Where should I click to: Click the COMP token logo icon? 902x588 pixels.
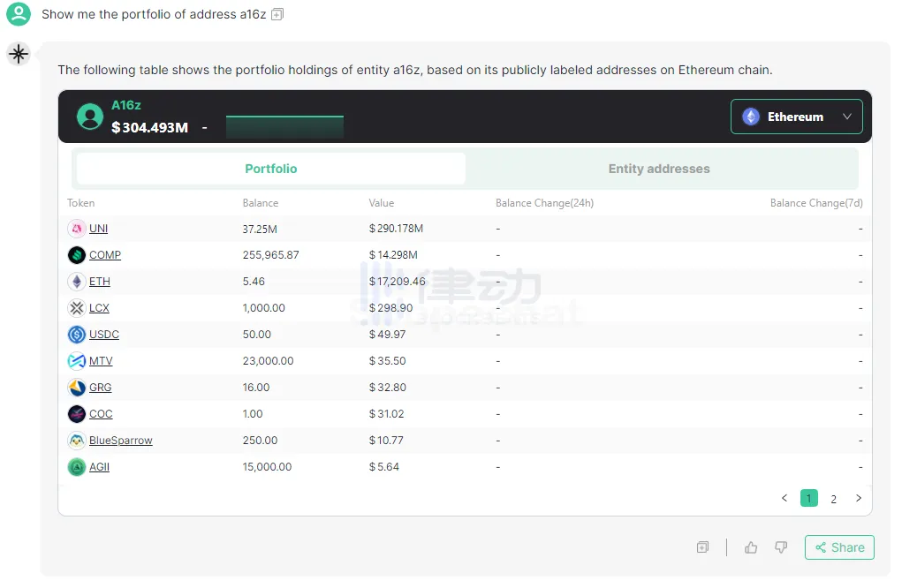(x=77, y=255)
